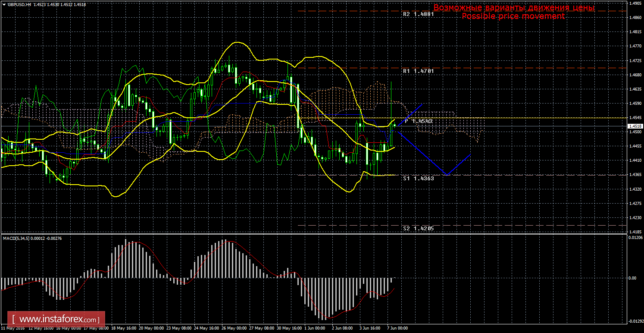The height and width of the screenshot is (333, 644).
Task: Click the red Russian title text
Action: (513, 8)
